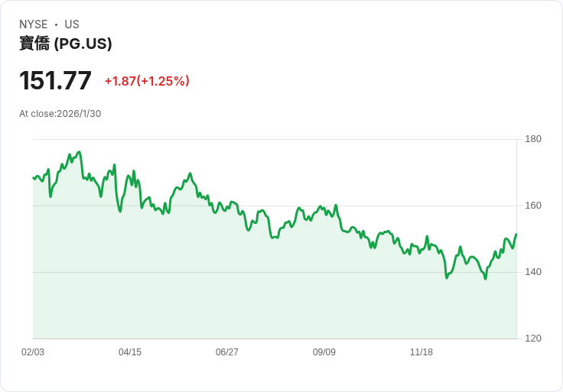Select the 02/03 date on the x-axis
Viewport: 563px width, 392px height.
(x=33, y=352)
